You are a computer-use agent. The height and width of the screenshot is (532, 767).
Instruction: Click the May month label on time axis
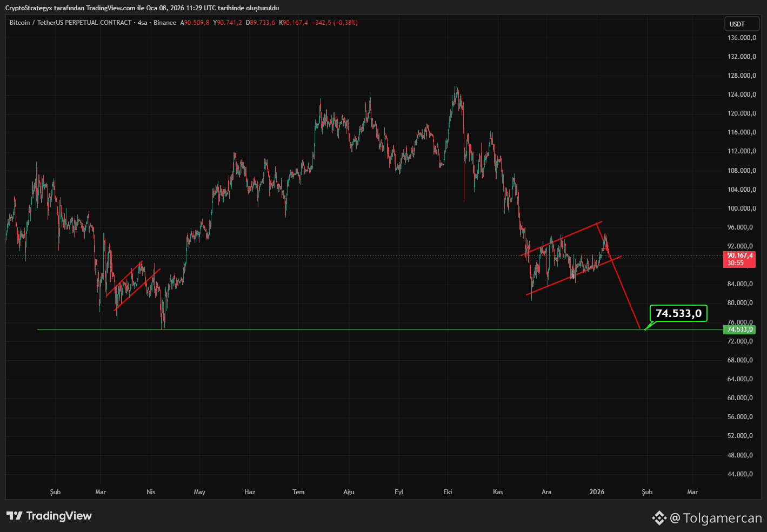[x=199, y=492]
